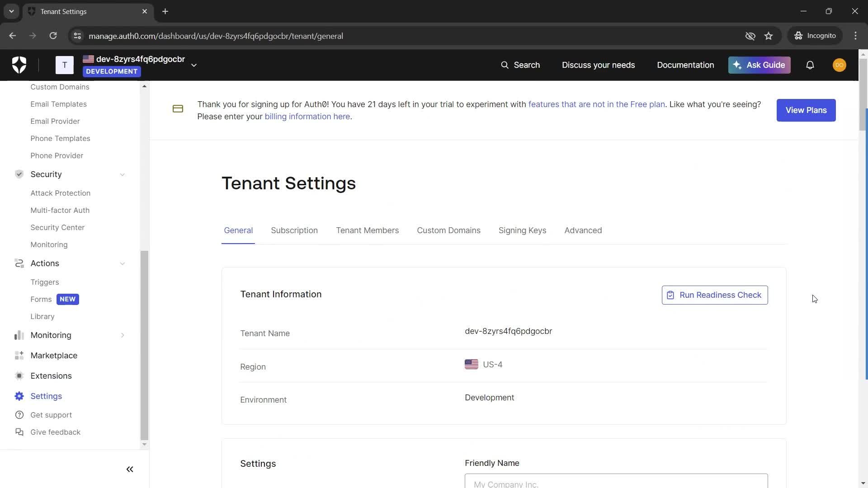The image size is (868, 488).
Task: Open Monitoring under Security section
Action: tap(49, 244)
